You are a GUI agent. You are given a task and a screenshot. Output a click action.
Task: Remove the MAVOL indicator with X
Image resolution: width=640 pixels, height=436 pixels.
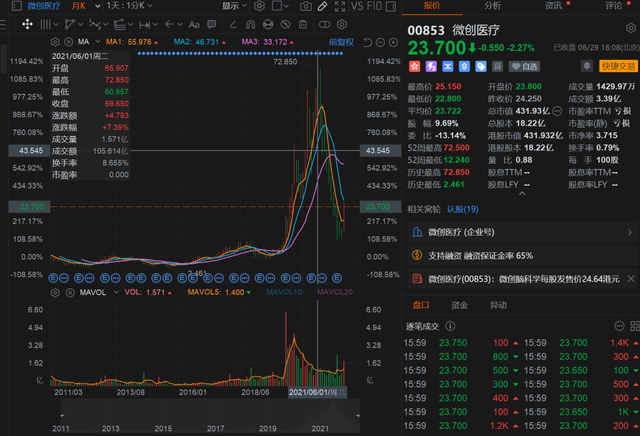pos(70,292)
